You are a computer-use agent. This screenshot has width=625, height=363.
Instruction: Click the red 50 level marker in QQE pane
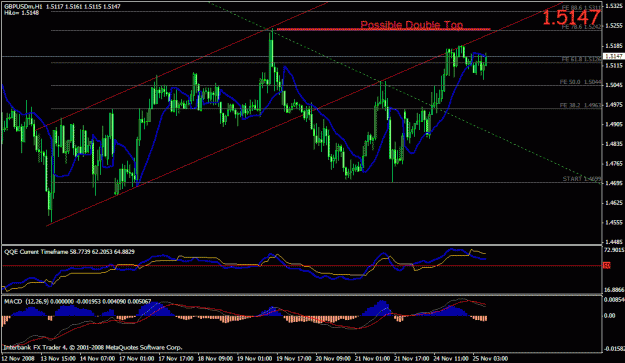point(607,265)
